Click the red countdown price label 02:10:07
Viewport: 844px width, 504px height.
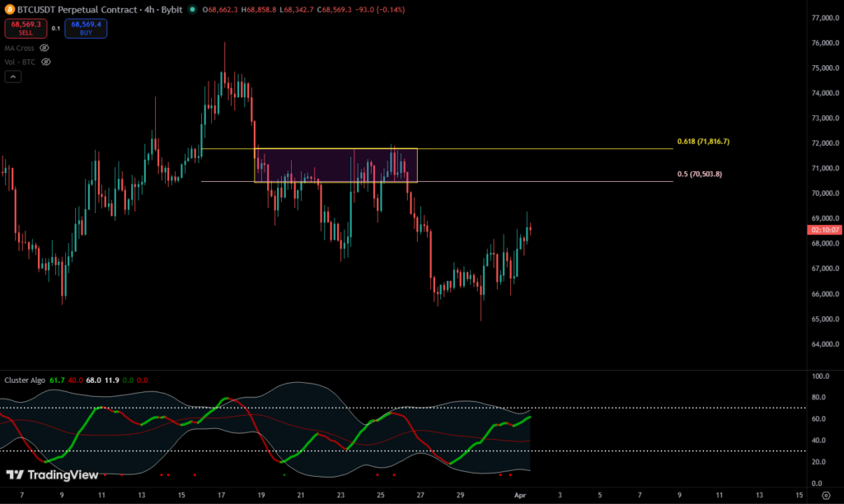point(825,230)
